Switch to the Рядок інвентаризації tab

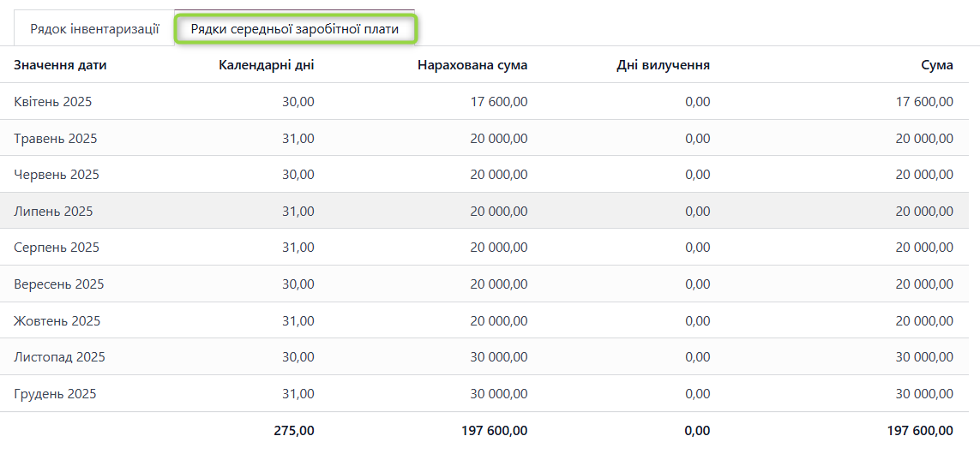point(94,29)
